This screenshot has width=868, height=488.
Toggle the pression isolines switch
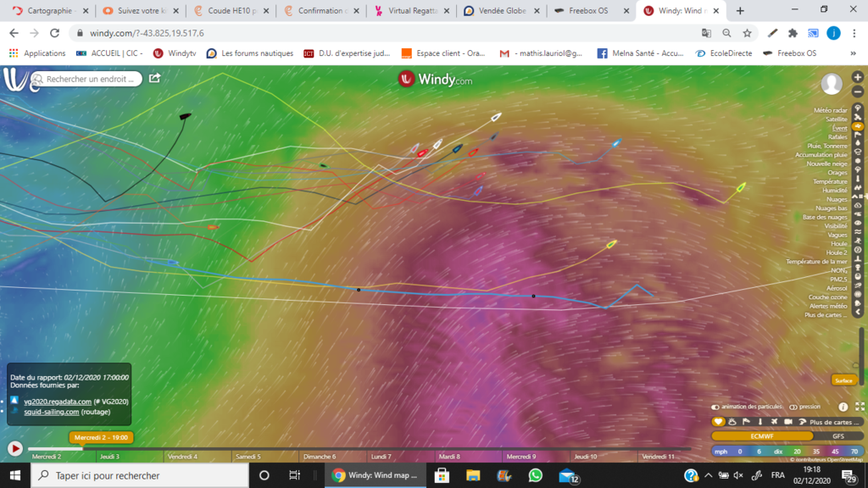(793, 407)
